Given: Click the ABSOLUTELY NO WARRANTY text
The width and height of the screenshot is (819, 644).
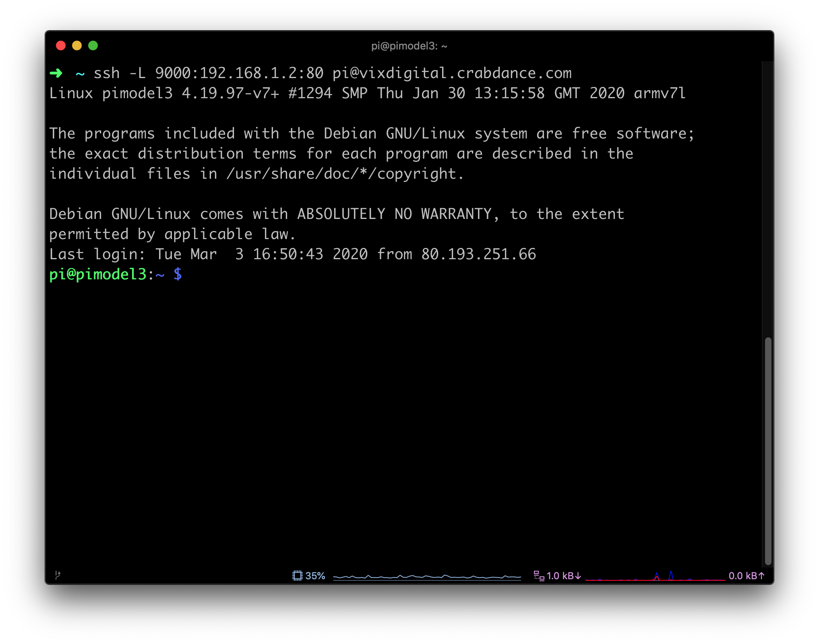Looking at the screenshot, I should tap(395, 214).
